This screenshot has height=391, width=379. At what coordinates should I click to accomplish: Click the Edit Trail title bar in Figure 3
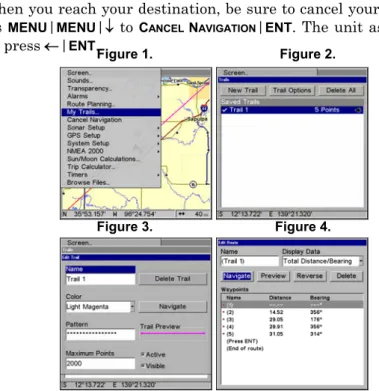[136, 257]
